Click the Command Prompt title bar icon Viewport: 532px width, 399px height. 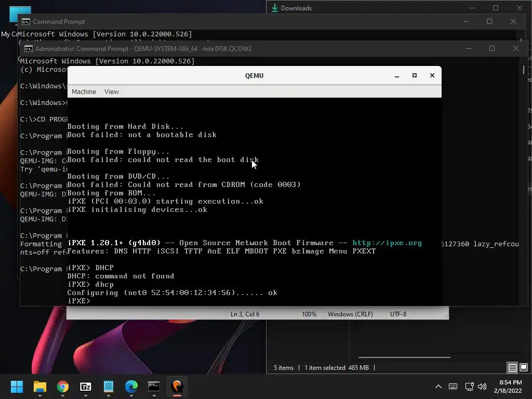26,22
